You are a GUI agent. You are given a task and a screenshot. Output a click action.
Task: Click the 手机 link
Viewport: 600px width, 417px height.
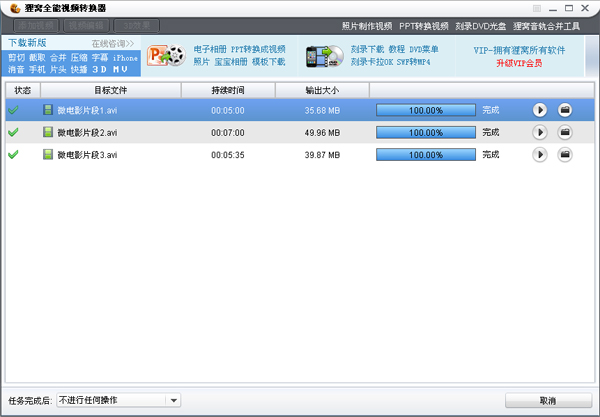pyautogui.click(x=37, y=70)
